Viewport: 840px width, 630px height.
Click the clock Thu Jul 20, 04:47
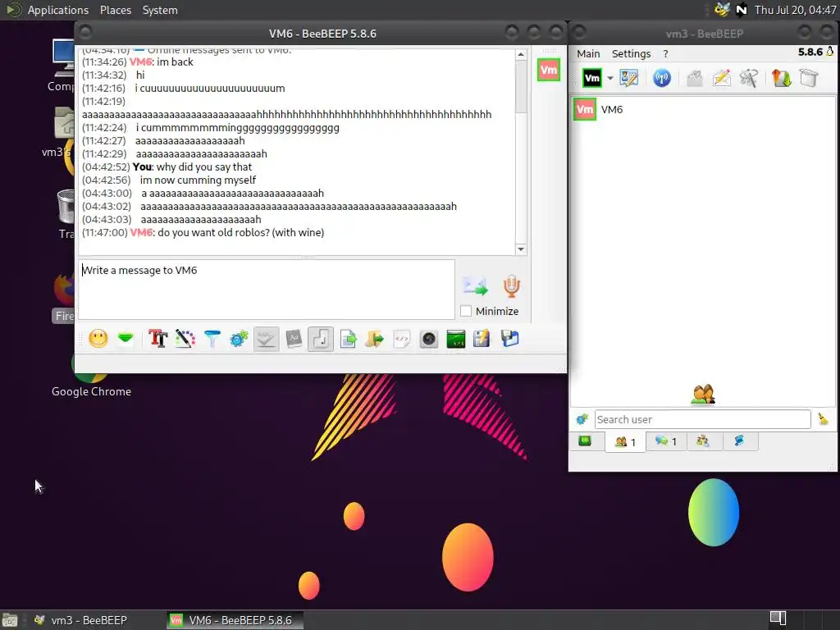(x=795, y=10)
